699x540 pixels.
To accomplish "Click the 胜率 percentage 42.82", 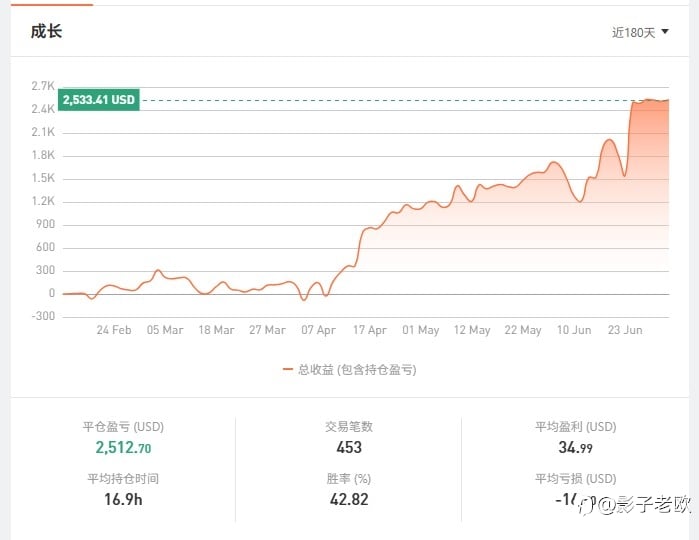I will tap(349, 499).
